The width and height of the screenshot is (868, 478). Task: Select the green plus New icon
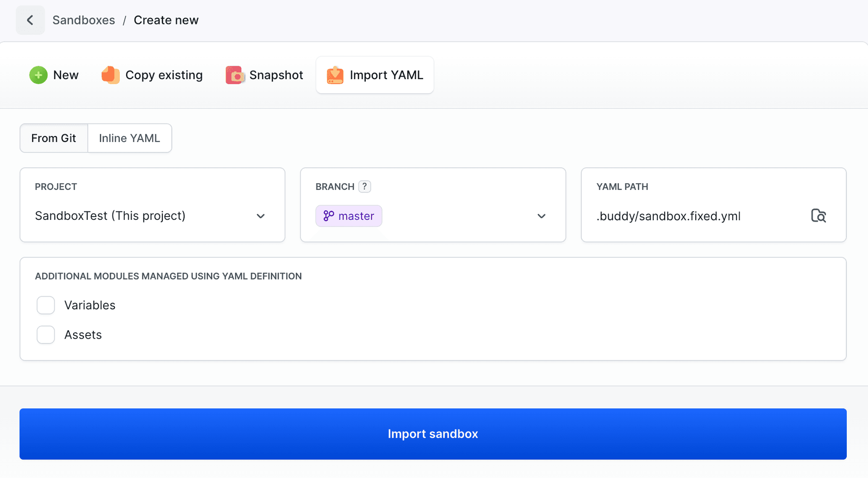(38, 75)
